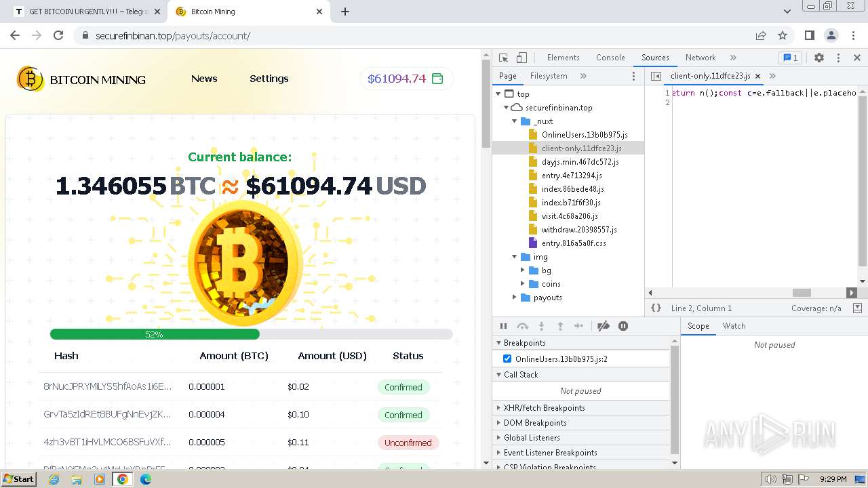Viewport: 868px width, 488px height.
Task: Click the debugger Step icon
Action: point(578,326)
